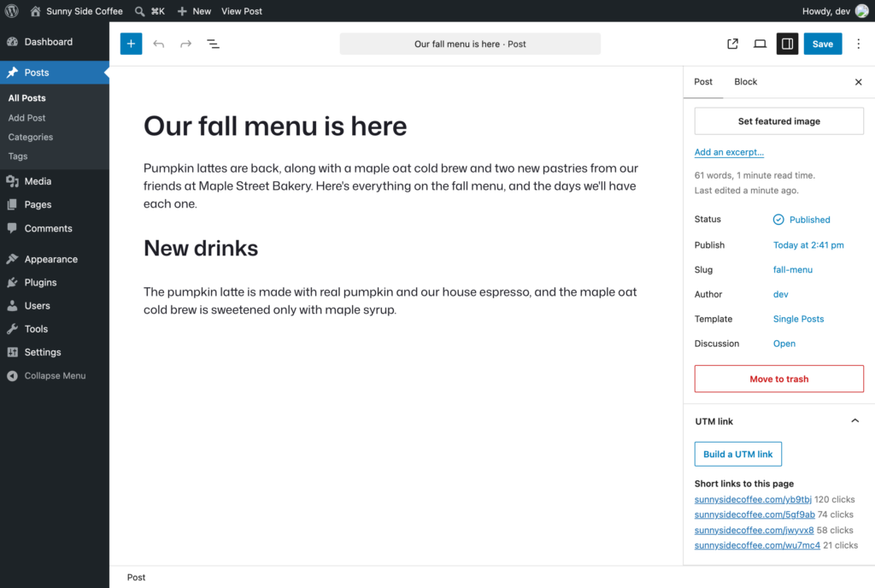Edit the fall-menu slug
The height and width of the screenshot is (588, 875).
coord(792,269)
